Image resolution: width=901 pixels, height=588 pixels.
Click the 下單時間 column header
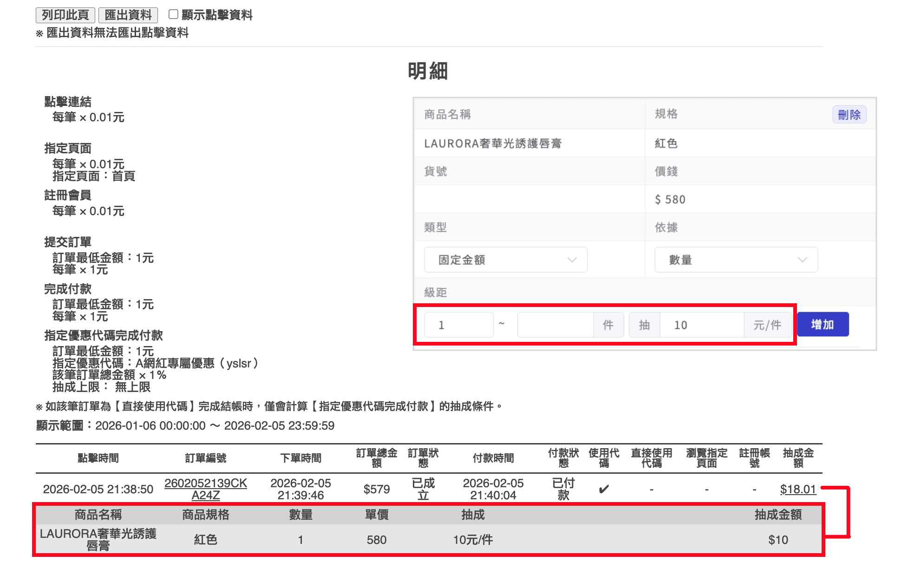tap(300, 458)
